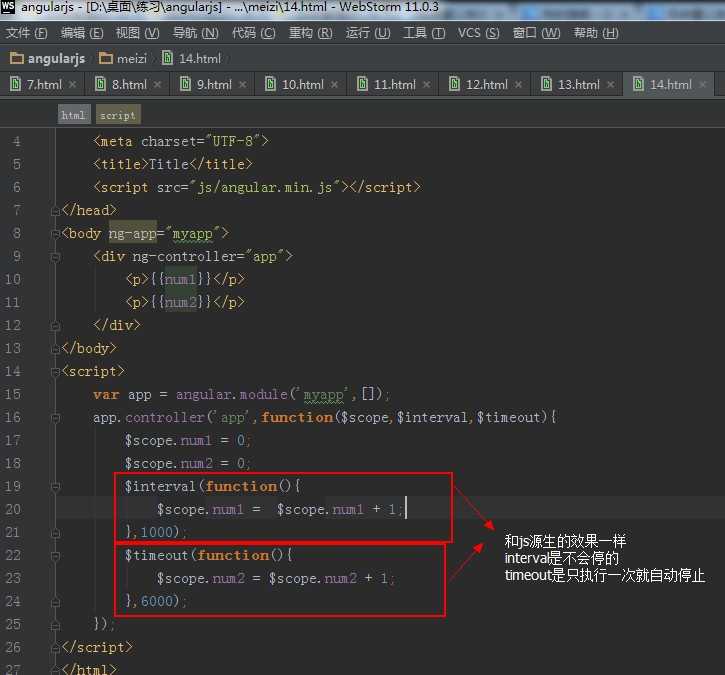Click the 12.html tab file icon

pyautogui.click(x=455, y=84)
